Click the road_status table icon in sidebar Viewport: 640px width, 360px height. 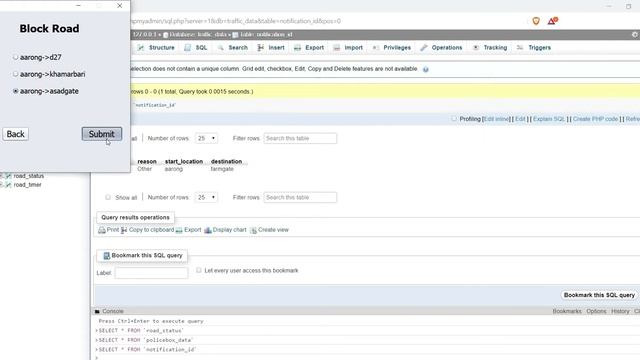(x=8, y=176)
